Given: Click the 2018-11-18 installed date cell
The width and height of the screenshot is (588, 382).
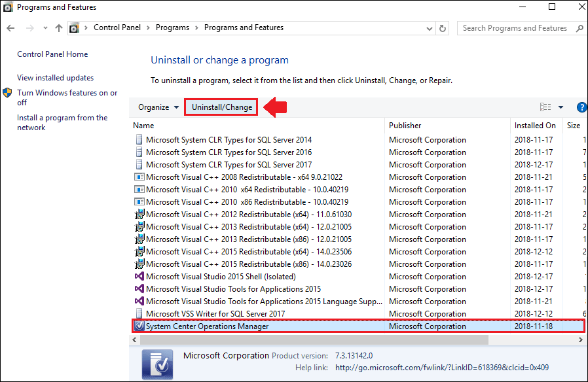Looking at the screenshot, I should click(534, 326).
